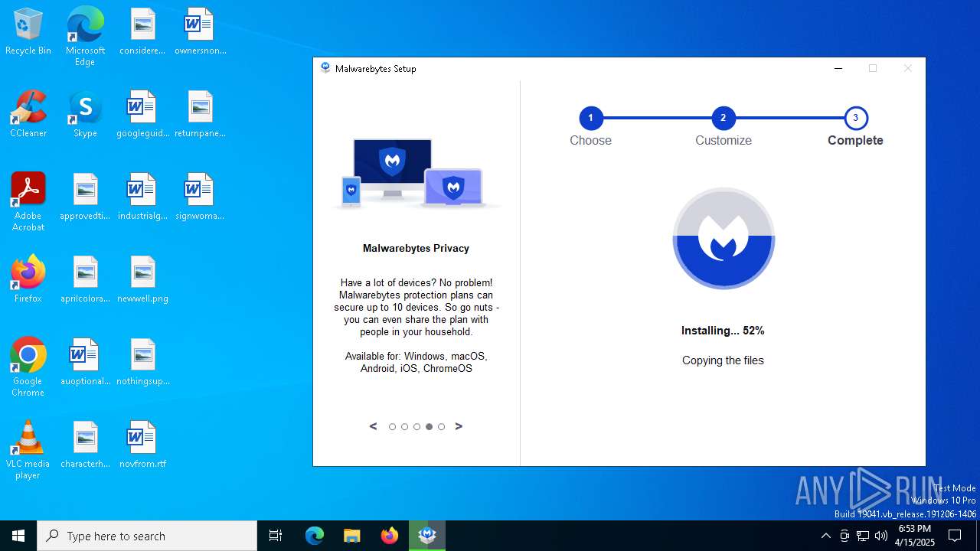
Task: Open Edge from the taskbar
Action: (315, 536)
